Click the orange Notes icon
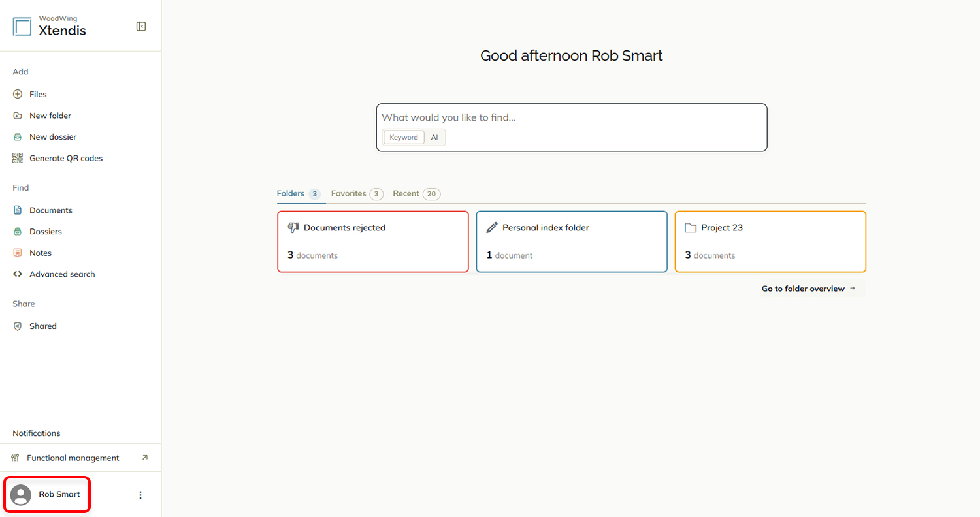980x517 pixels. (x=18, y=253)
